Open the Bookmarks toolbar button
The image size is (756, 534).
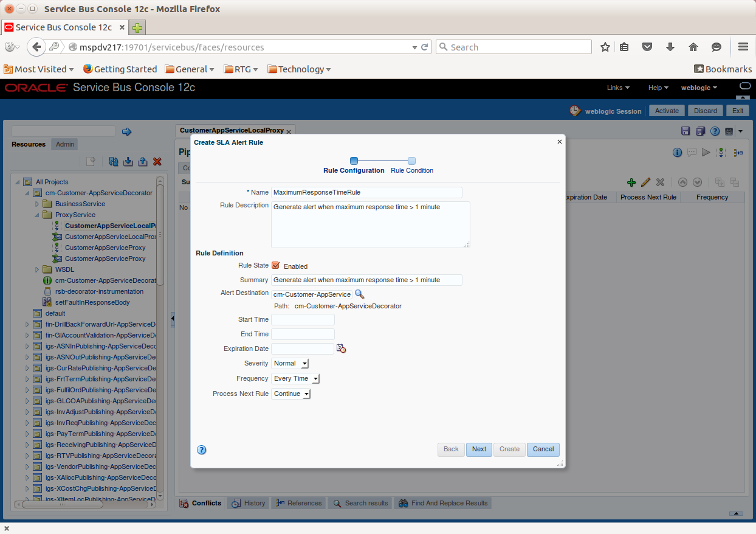[723, 69]
